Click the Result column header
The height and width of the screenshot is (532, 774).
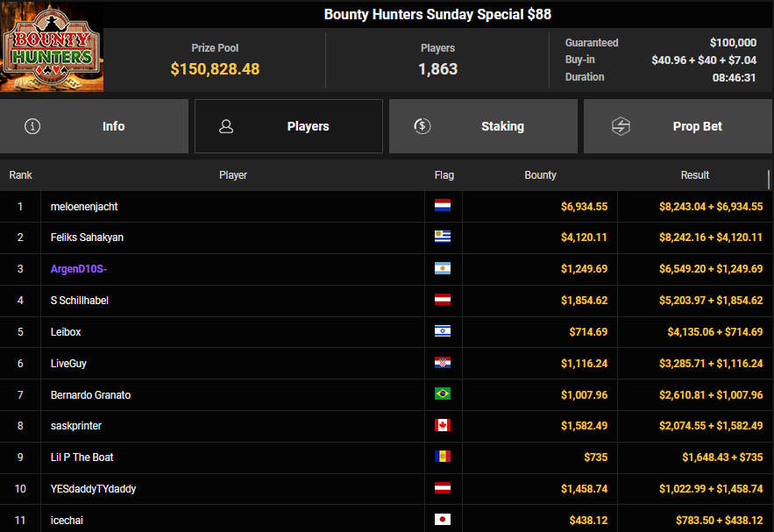click(x=694, y=175)
